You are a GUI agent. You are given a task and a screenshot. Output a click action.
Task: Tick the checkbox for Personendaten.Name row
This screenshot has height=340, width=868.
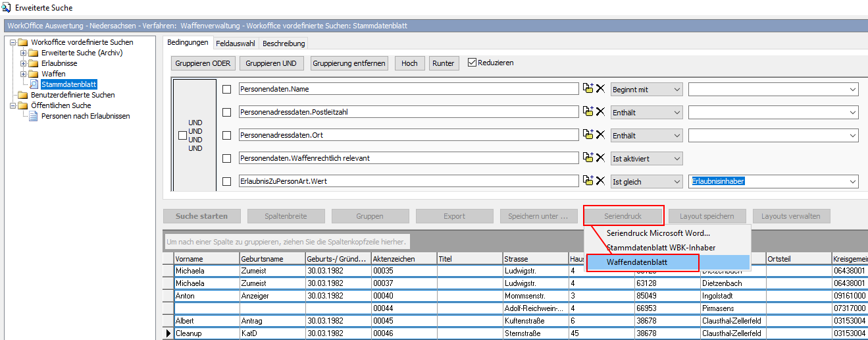(x=227, y=89)
